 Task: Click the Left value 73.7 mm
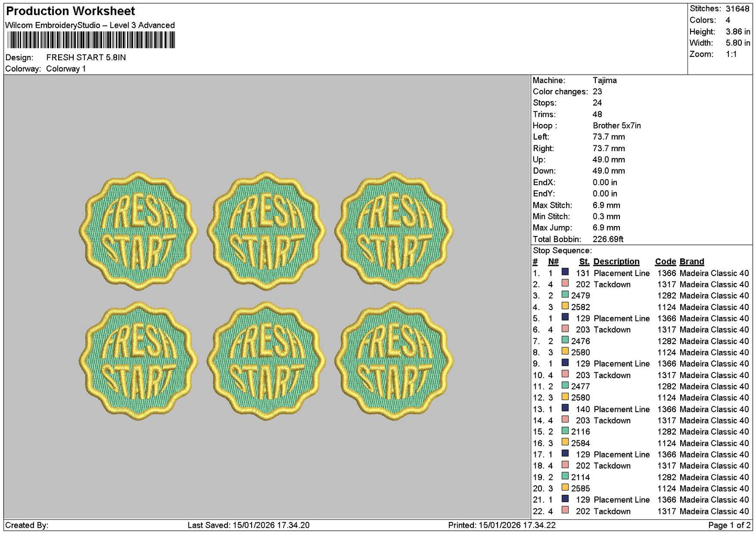(609, 137)
